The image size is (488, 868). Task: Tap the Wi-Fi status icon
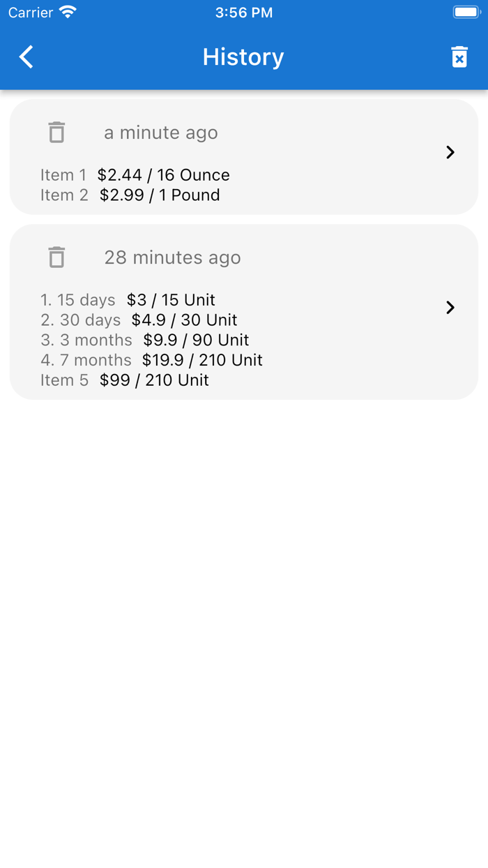(x=68, y=13)
